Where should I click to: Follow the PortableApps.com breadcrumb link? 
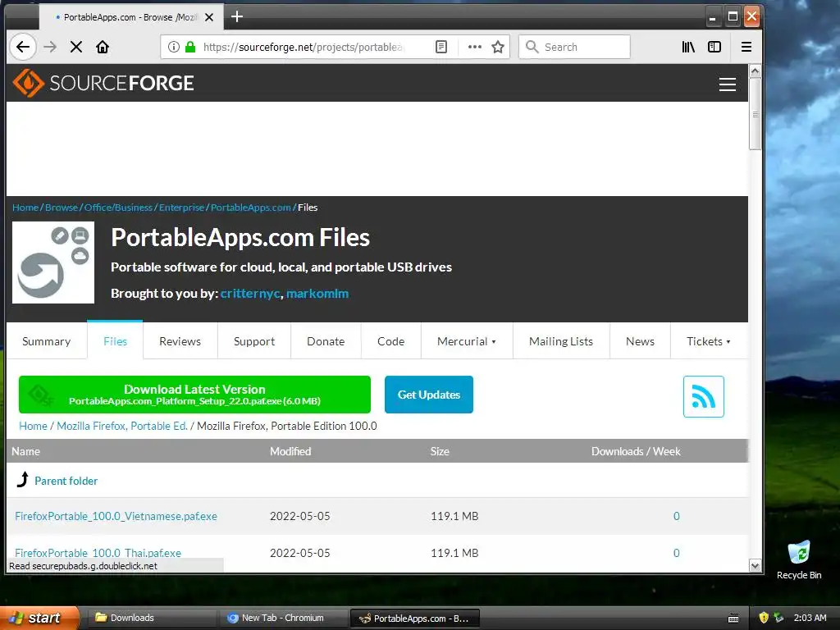pos(251,208)
